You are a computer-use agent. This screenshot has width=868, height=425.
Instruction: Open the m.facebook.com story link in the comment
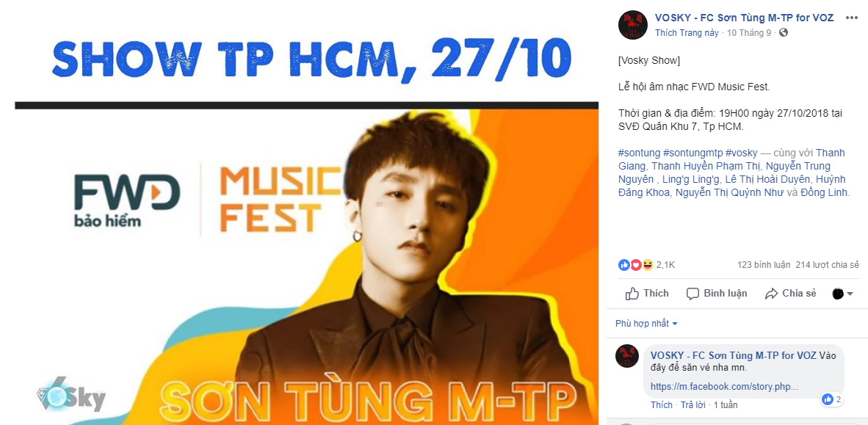click(724, 386)
